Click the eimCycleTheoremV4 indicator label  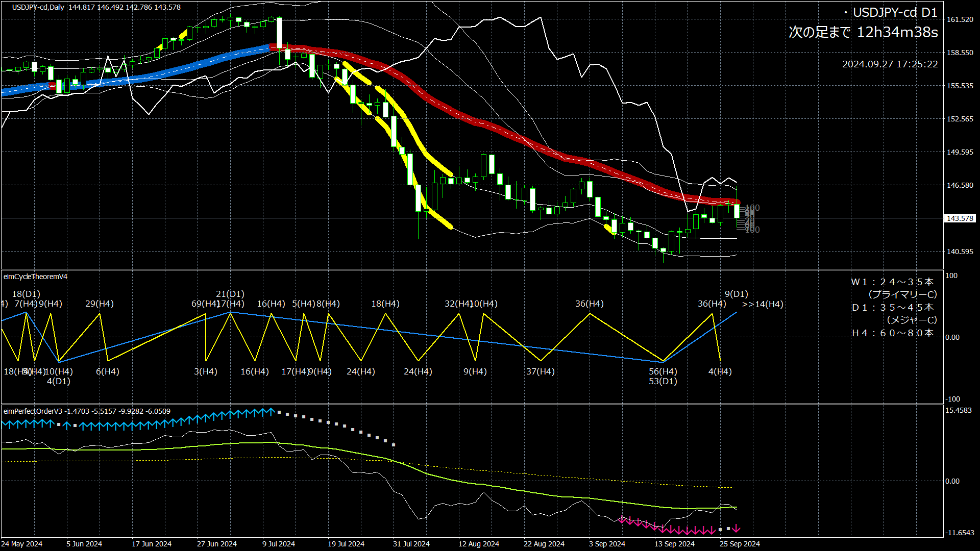click(35, 277)
